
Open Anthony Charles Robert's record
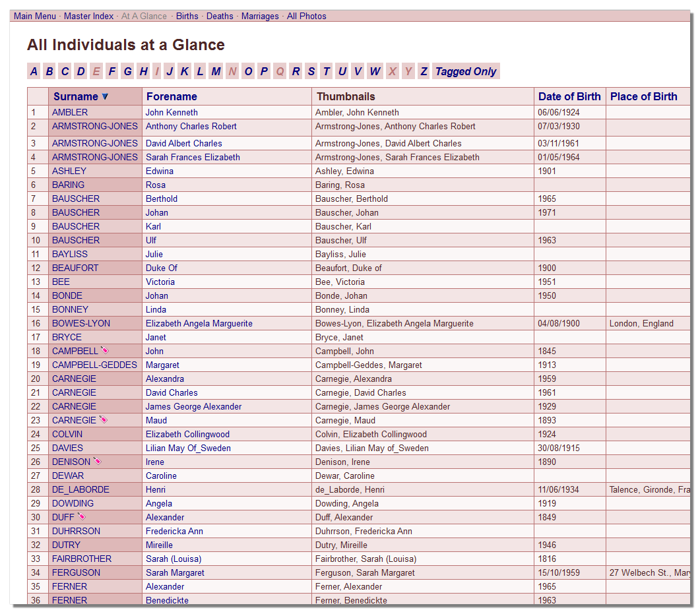pyautogui.click(x=191, y=126)
